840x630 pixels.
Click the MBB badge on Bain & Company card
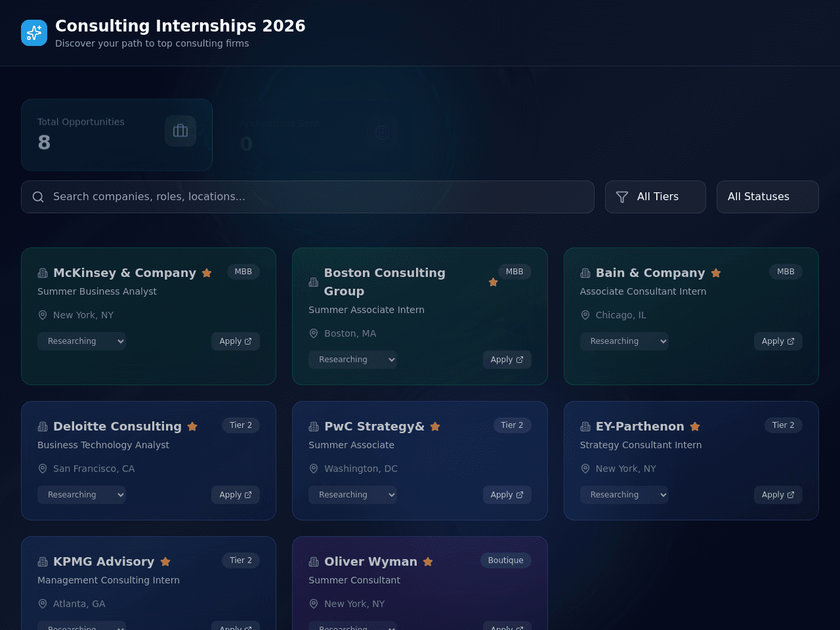786,272
